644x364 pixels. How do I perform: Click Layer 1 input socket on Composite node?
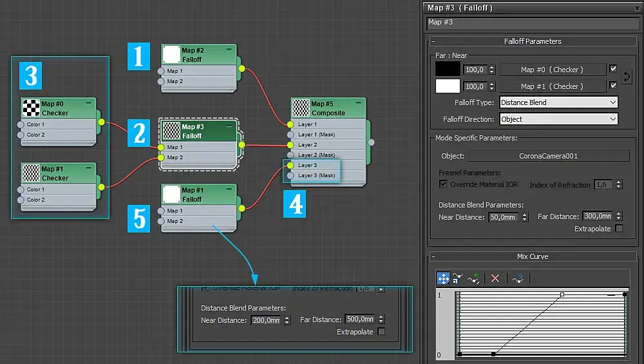click(x=290, y=124)
